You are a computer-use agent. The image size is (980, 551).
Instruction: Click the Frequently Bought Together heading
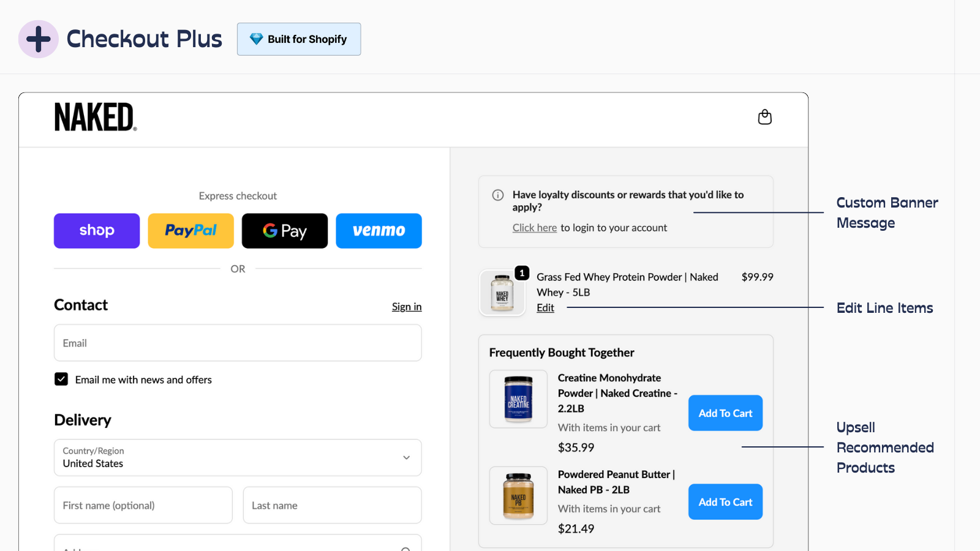click(562, 353)
